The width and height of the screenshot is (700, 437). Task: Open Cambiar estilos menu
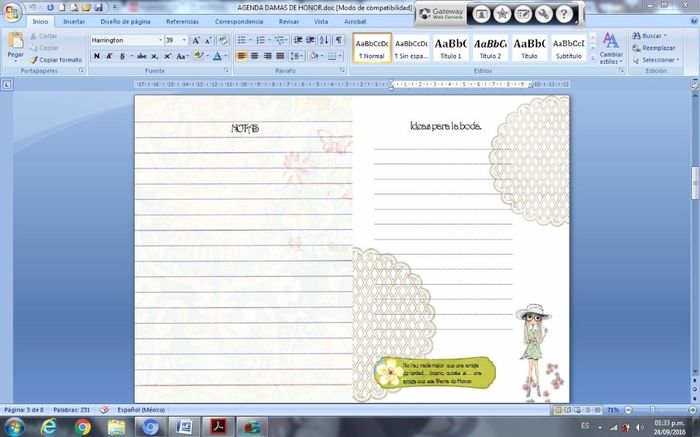(611, 48)
